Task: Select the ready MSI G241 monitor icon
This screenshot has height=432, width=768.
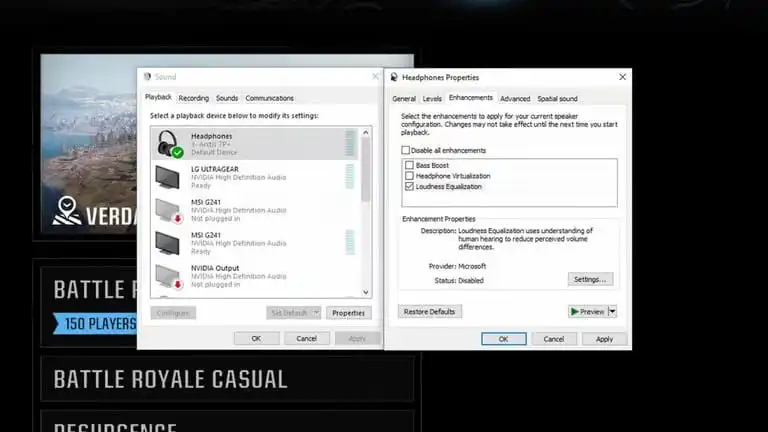Action: [168, 243]
